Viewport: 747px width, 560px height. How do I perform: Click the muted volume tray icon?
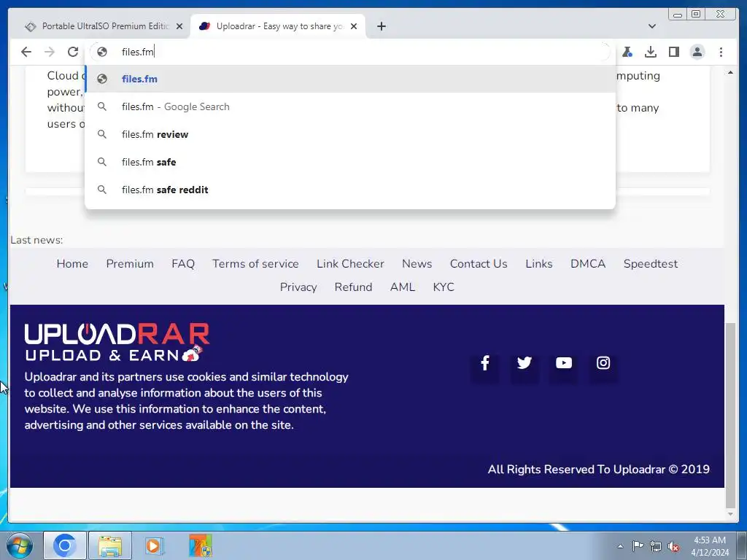pyautogui.click(x=673, y=546)
